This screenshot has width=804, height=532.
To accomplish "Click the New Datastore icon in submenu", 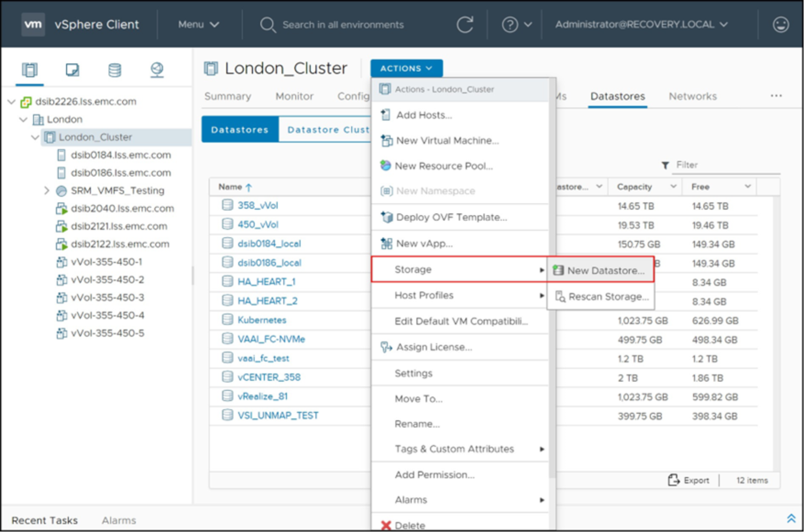I will pos(558,270).
